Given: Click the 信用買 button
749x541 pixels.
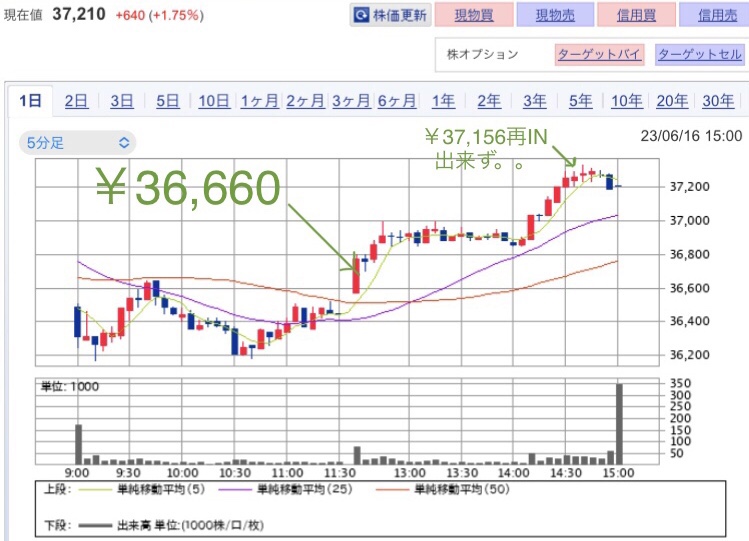Looking at the screenshot, I should pyautogui.click(x=636, y=15).
